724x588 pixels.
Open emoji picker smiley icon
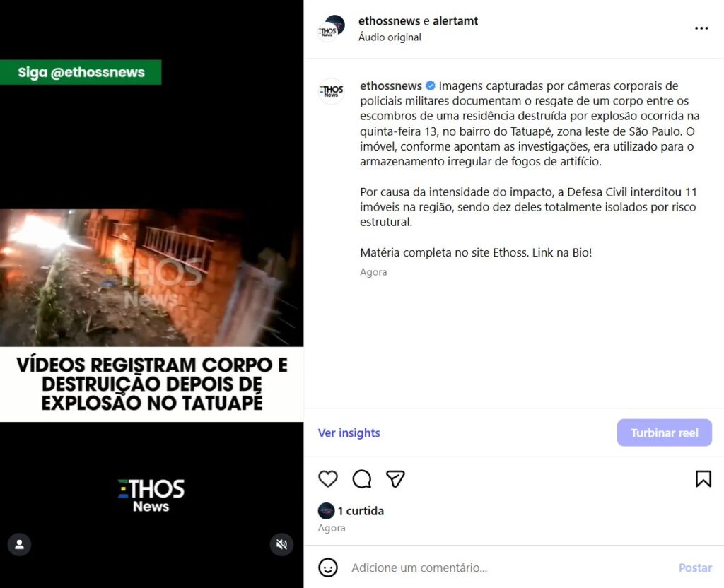[328, 568]
